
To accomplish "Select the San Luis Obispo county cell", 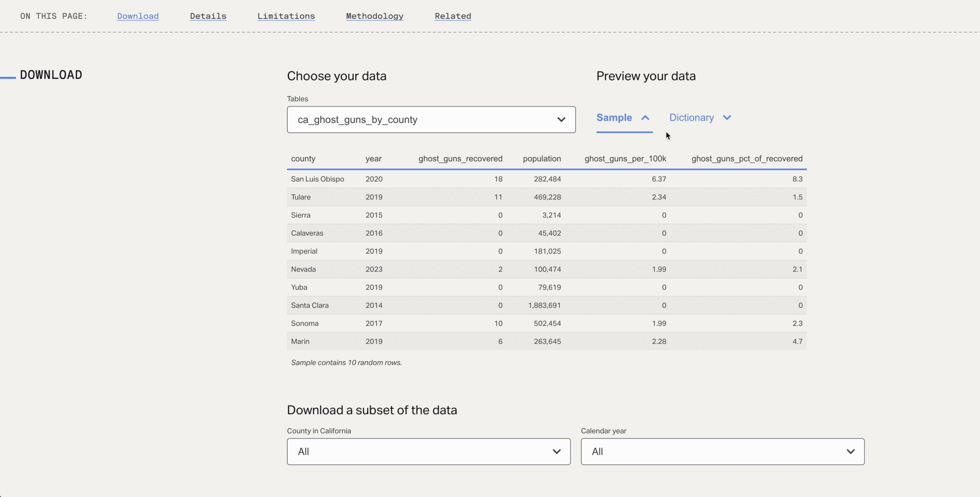I will (317, 179).
